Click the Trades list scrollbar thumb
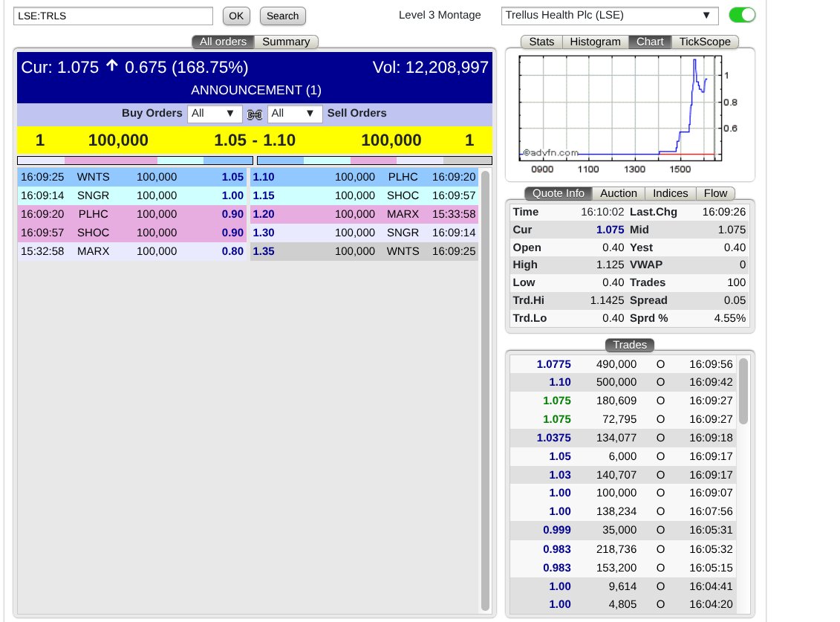The width and height of the screenshot is (840, 622). [x=743, y=392]
